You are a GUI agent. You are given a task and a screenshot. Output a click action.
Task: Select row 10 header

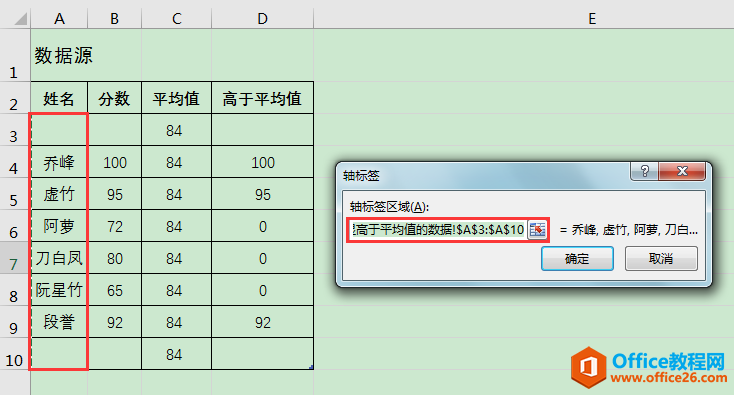(15, 354)
